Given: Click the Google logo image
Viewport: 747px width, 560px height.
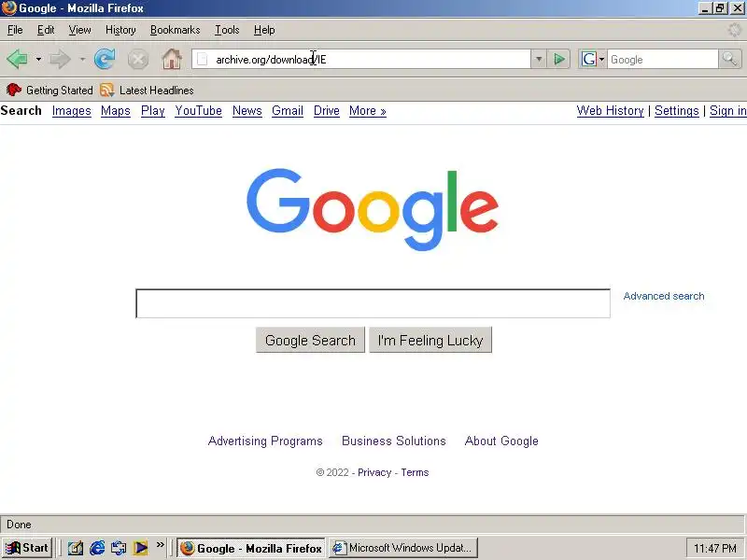Looking at the screenshot, I should click(373, 209).
